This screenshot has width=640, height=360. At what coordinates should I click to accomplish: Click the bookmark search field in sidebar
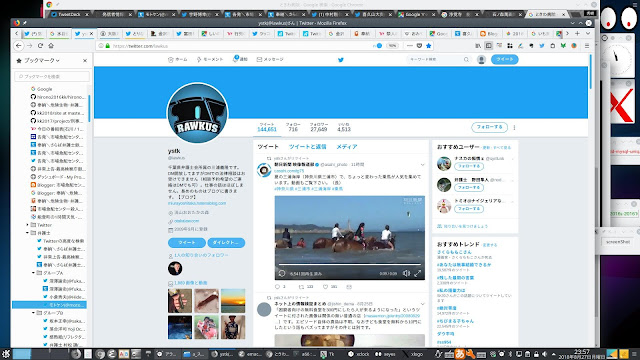coord(52,76)
